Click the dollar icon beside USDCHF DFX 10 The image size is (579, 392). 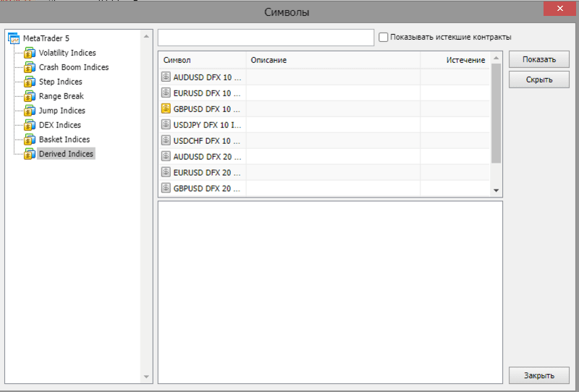[166, 140]
